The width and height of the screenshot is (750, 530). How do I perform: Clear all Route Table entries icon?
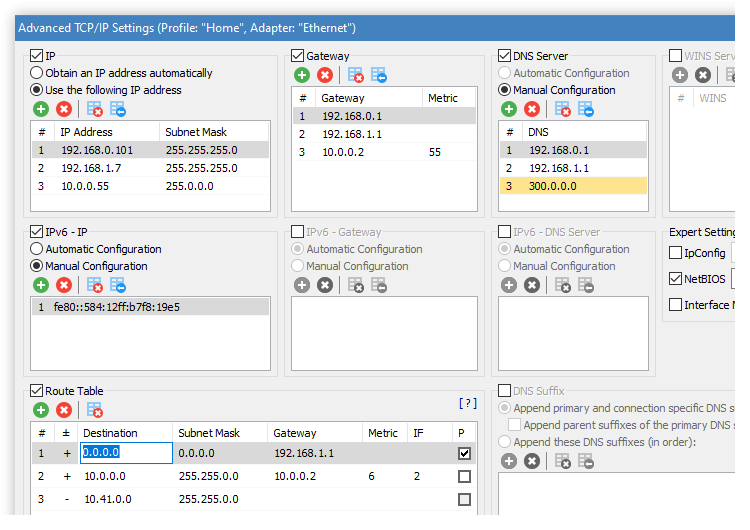point(95,410)
